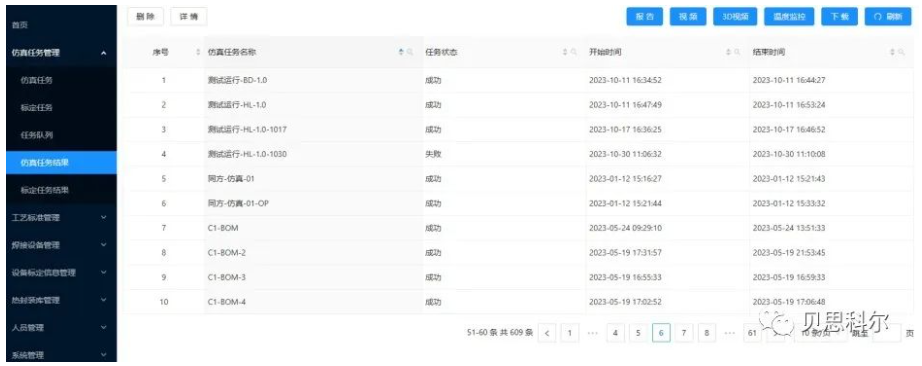
Task: Focus the jump-to-page input field
Action: point(887,333)
